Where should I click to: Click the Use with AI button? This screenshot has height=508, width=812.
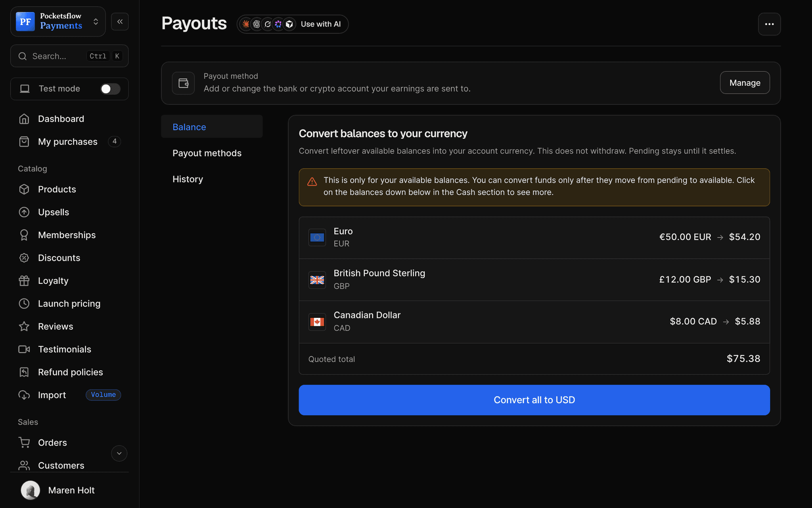pos(293,24)
